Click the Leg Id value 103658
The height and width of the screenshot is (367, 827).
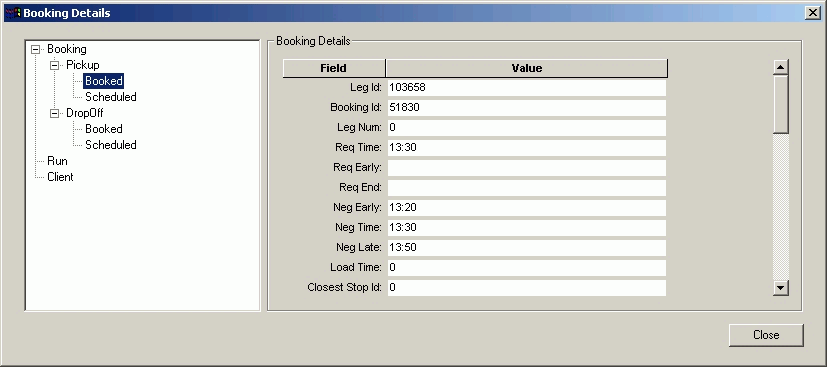pos(527,88)
